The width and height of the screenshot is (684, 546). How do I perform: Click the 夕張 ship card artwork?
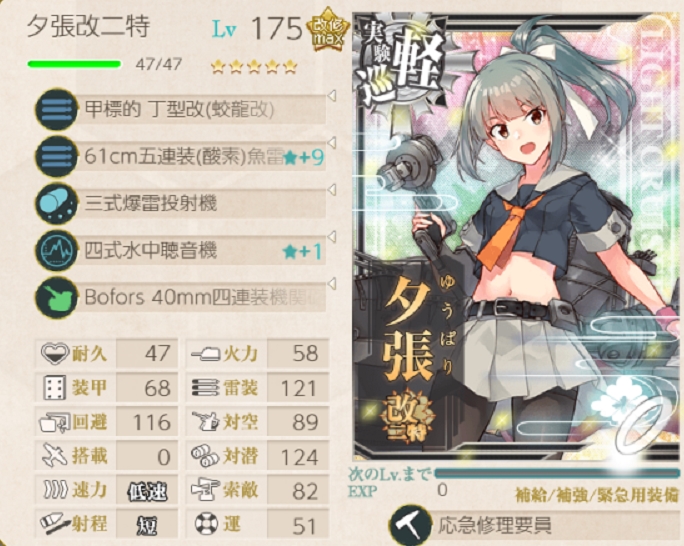[x=517, y=235]
